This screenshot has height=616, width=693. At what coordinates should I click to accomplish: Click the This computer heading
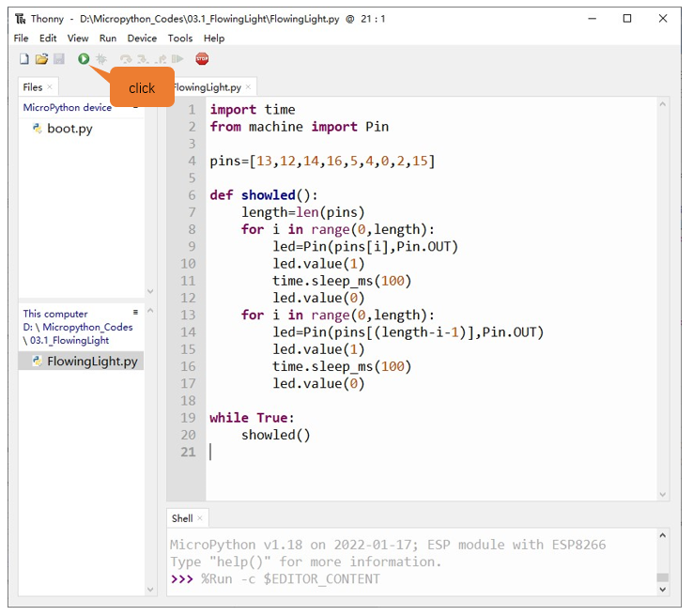55,314
